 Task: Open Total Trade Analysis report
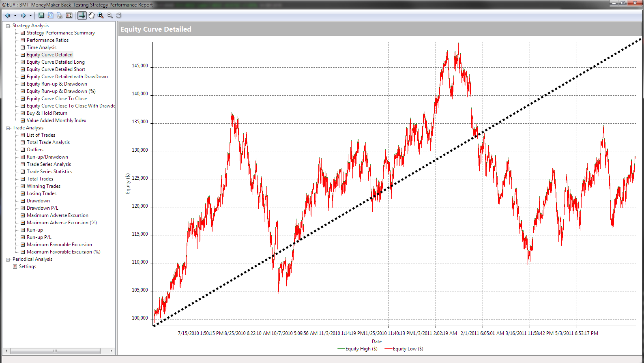48,142
